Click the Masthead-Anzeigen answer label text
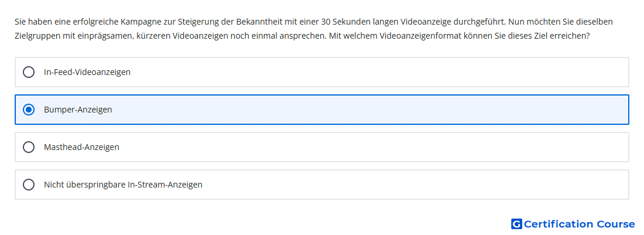Image resolution: width=644 pixels, height=235 pixels. 82,147
